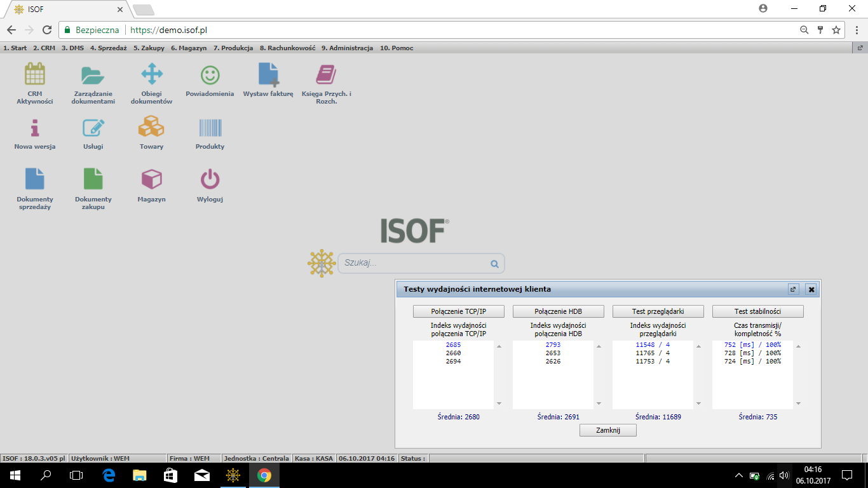This screenshot has height=488, width=868.
Task: Open the Towary boxes icon
Action: tap(151, 126)
